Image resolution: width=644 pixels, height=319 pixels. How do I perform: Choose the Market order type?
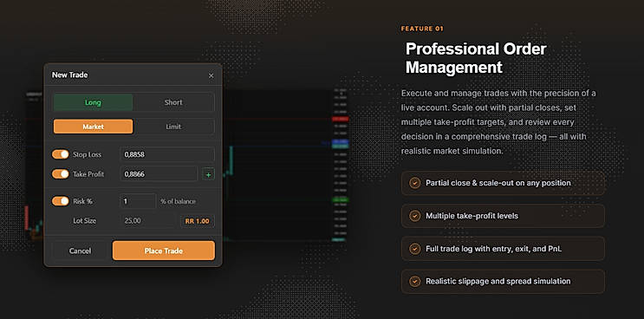(x=94, y=127)
